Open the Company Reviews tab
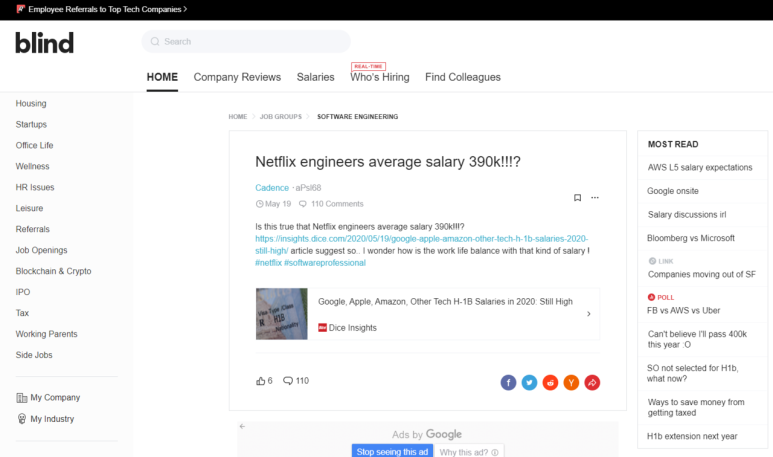 click(x=237, y=77)
